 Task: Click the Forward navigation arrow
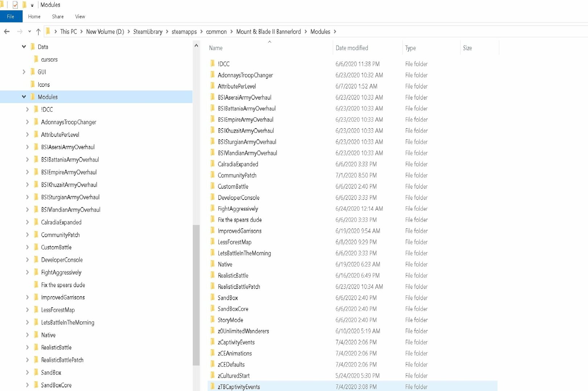[x=20, y=31]
